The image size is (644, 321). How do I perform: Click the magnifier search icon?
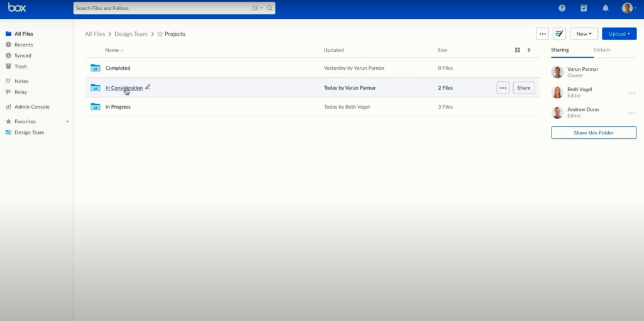pos(269,8)
